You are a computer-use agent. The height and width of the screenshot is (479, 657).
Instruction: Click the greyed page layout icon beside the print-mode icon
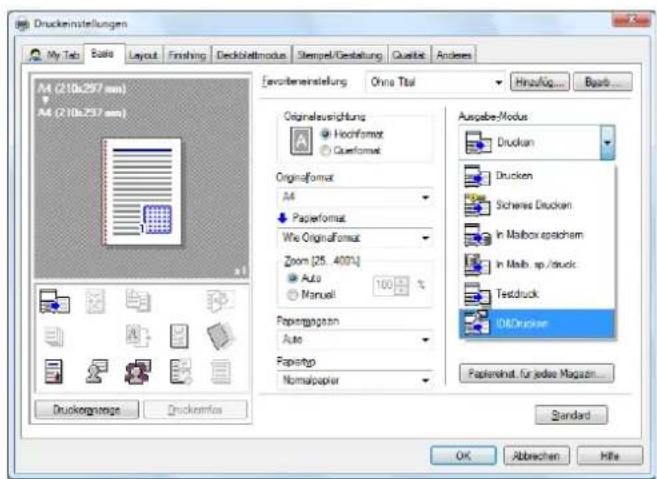coord(96,301)
